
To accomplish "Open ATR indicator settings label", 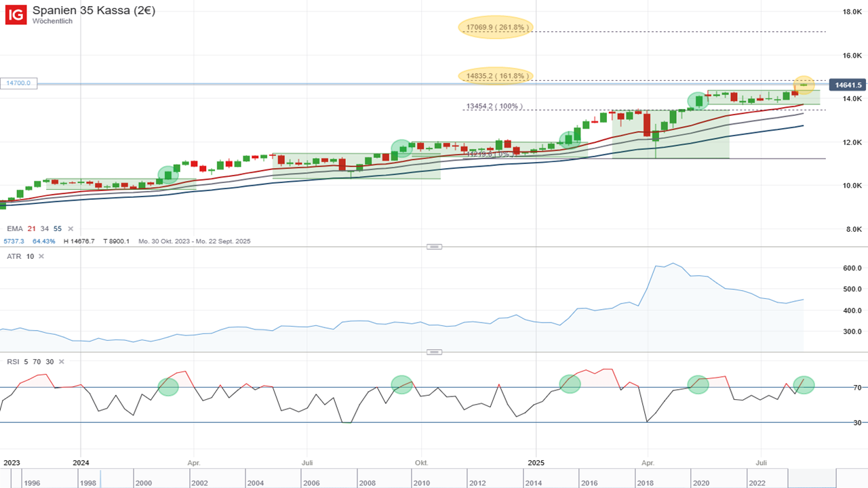I will click(14, 256).
